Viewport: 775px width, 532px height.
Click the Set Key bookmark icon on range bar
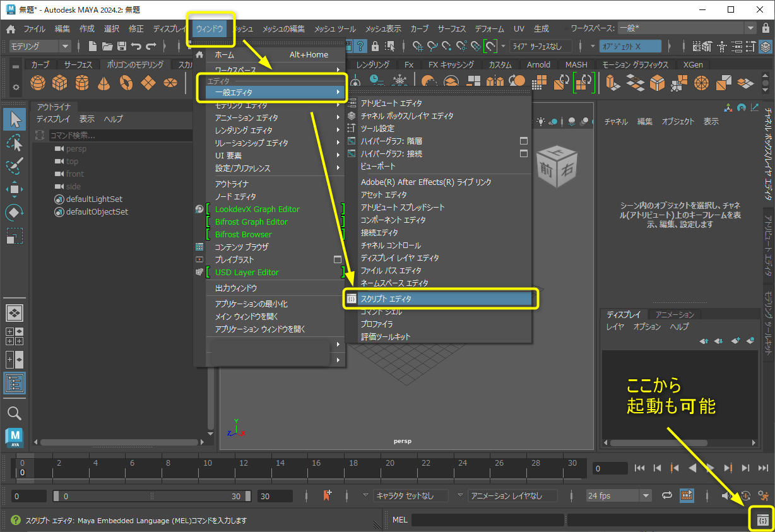[x=327, y=496]
